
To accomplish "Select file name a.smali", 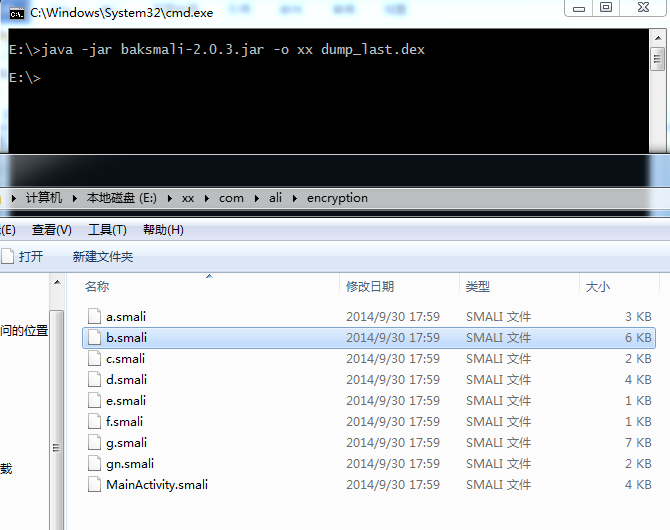I will pos(126,317).
